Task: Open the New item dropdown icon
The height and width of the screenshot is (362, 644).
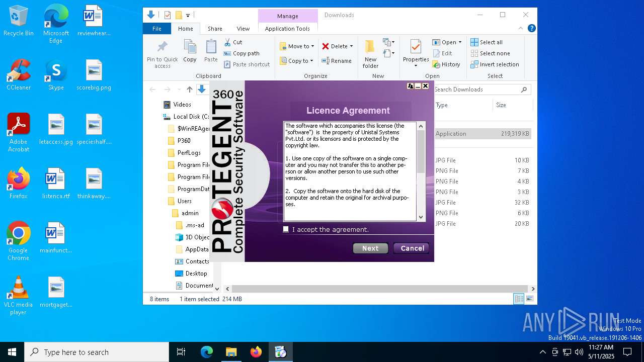Action: [388, 42]
